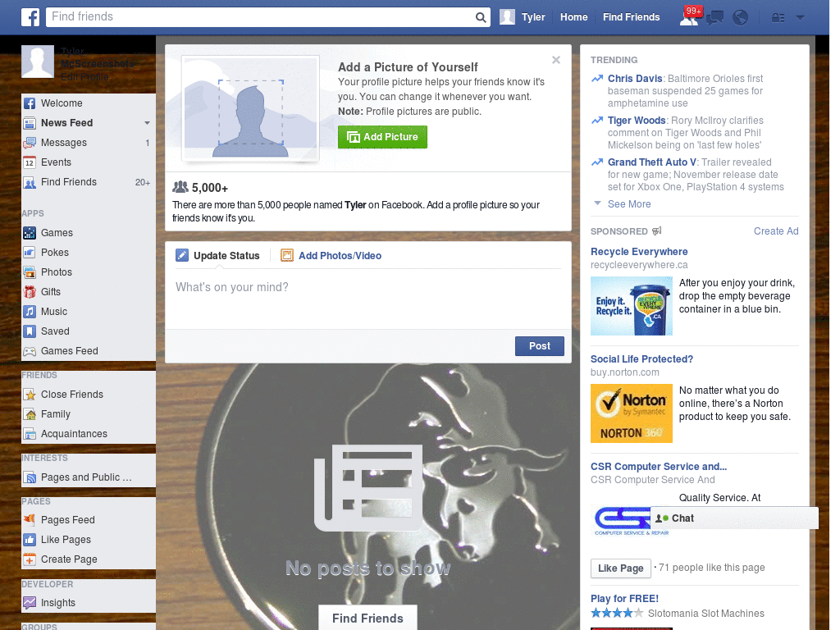
Task: Click the Recycle Everywhere ad image
Action: tap(631, 306)
